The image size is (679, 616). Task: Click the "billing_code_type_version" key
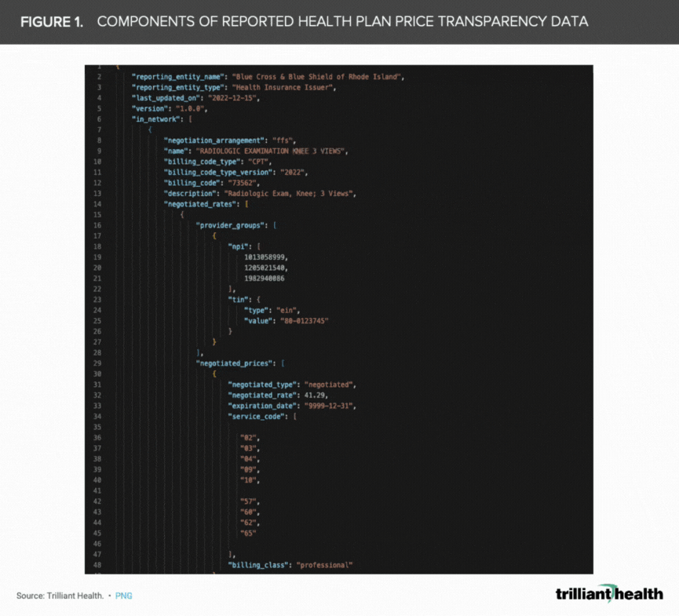click(x=217, y=173)
